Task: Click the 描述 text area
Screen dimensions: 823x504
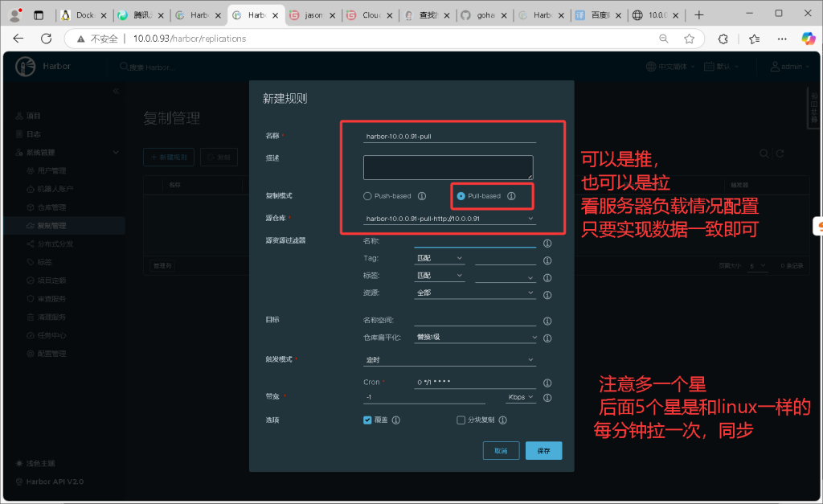Action: pos(448,167)
